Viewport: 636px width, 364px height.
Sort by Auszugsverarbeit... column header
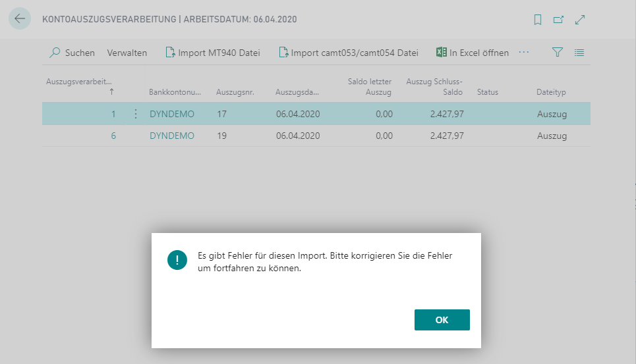[x=79, y=82]
